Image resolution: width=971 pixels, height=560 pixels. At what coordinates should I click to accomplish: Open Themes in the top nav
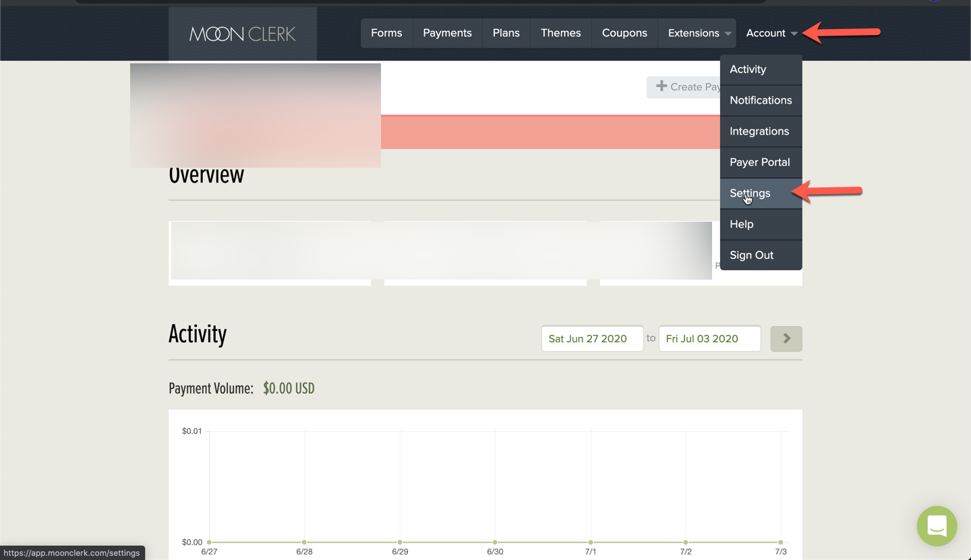pyautogui.click(x=560, y=33)
